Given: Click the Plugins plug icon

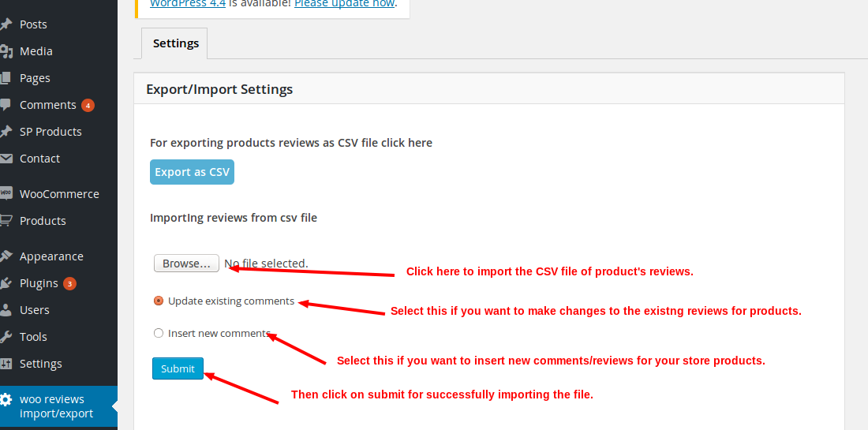Looking at the screenshot, I should [6, 283].
